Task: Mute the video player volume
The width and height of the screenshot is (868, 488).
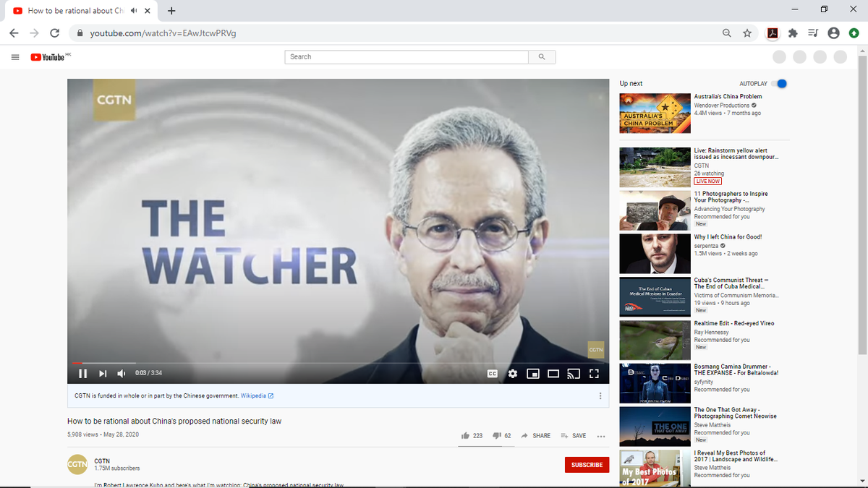Action: [122, 374]
